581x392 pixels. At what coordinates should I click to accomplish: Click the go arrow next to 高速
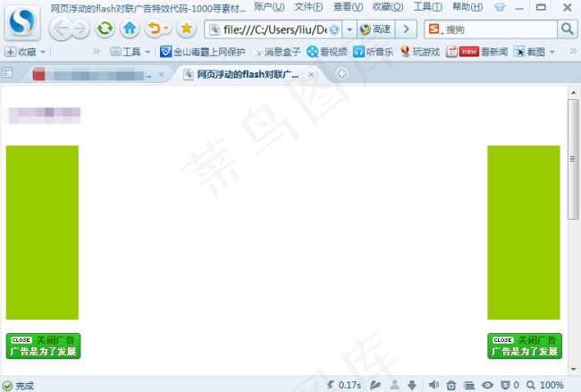[406, 29]
